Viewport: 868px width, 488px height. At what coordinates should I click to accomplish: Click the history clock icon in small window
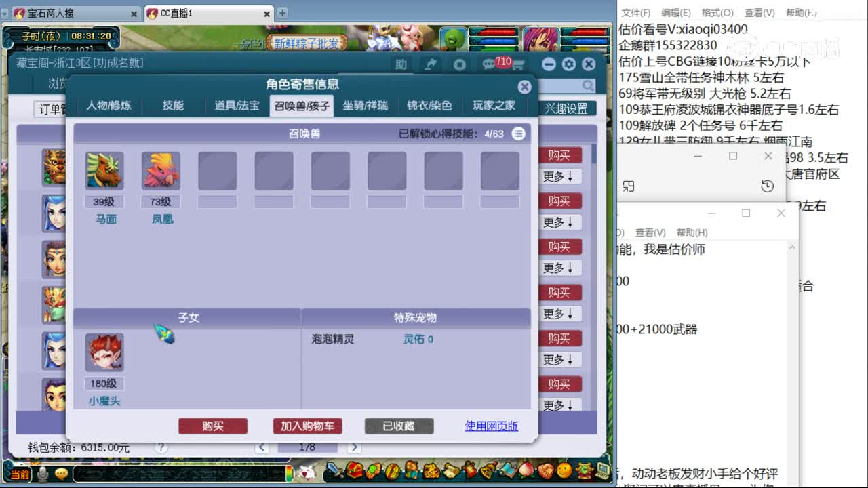(767, 186)
